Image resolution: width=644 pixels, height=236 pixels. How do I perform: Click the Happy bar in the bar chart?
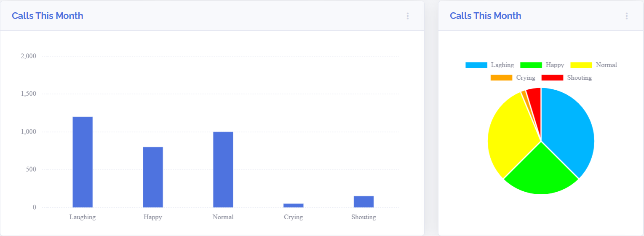click(153, 177)
